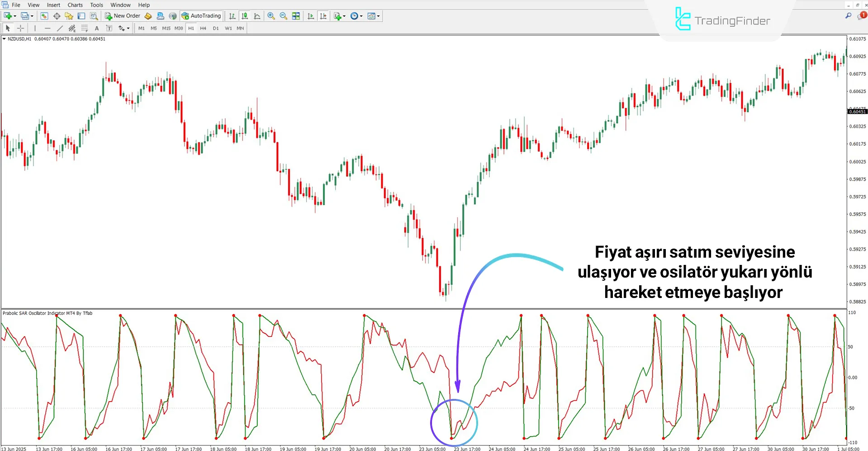Switch to H4 timeframe

tap(203, 28)
